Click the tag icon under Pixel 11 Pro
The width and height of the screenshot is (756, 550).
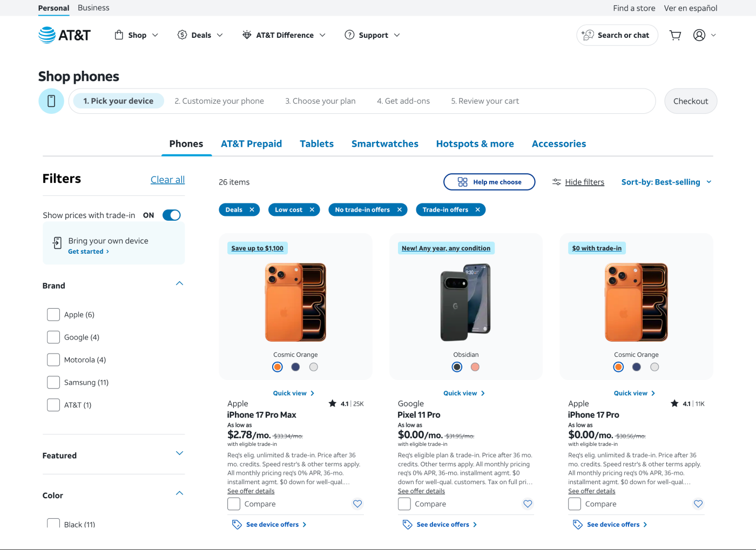[407, 525]
